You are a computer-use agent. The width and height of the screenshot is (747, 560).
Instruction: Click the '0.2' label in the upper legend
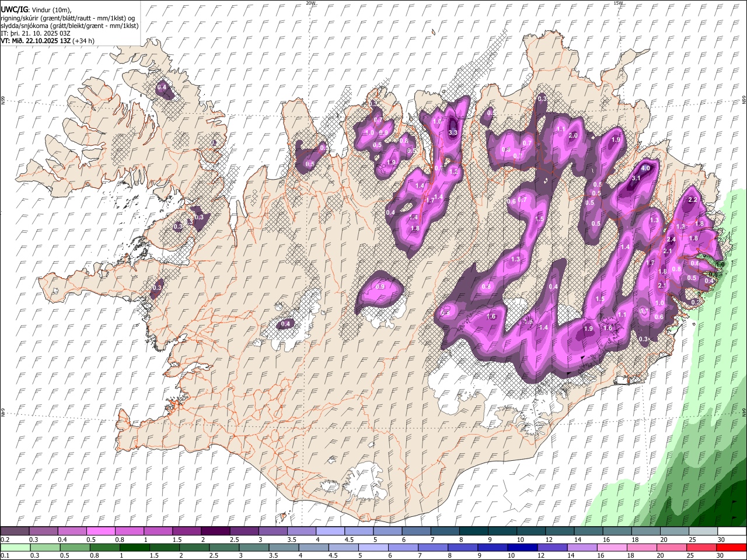[x=5, y=540]
